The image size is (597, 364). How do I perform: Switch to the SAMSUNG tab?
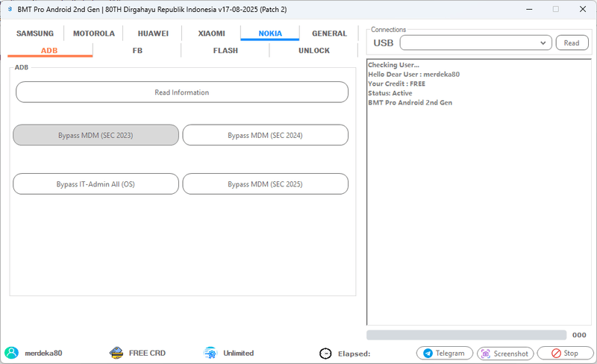pos(35,34)
